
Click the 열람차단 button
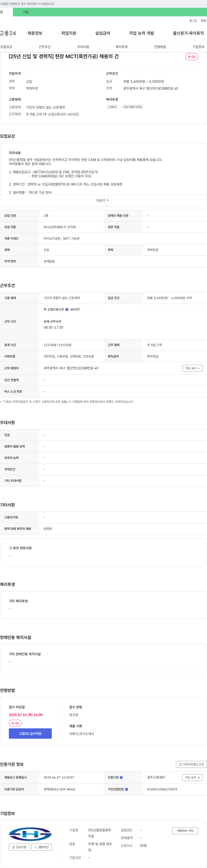click(41, 847)
